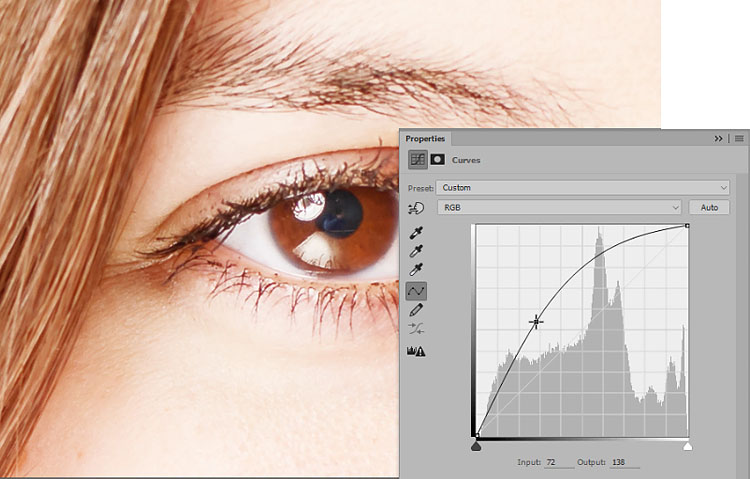Image resolution: width=750 pixels, height=479 pixels.
Task: Select the Properties tab
Action: (425, 139)
